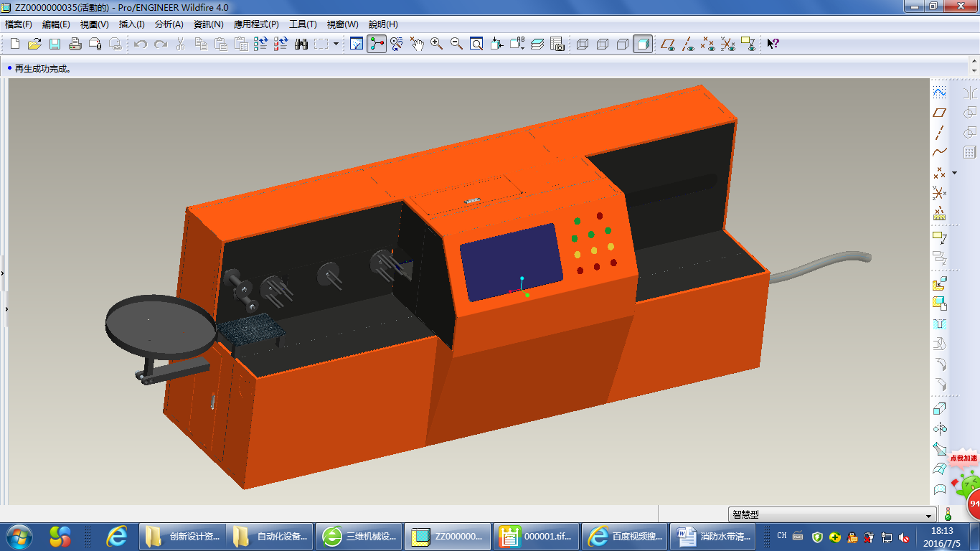Click the Layers stack icon
The width and height of the screenshot is (980, 551).
tap(537, 44)
